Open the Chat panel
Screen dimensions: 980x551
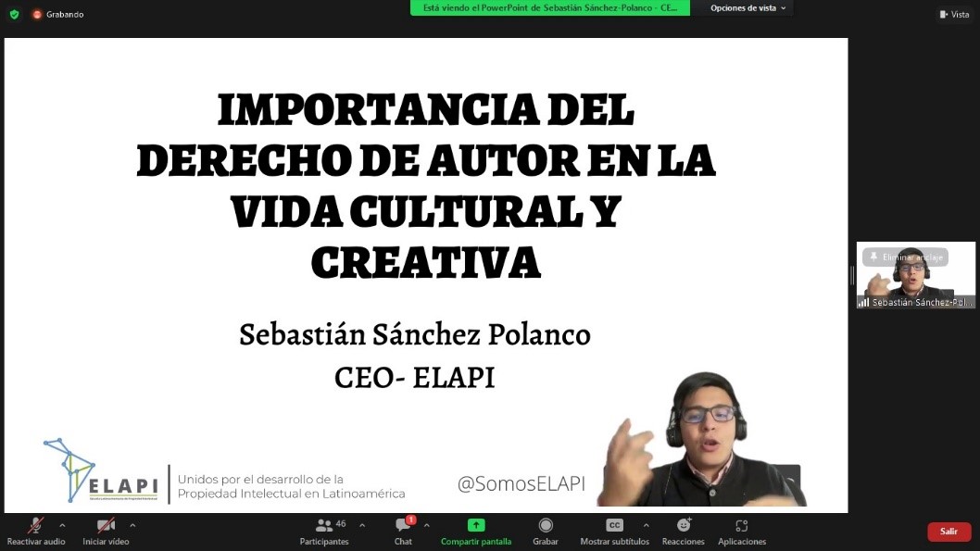pos(403,531)
